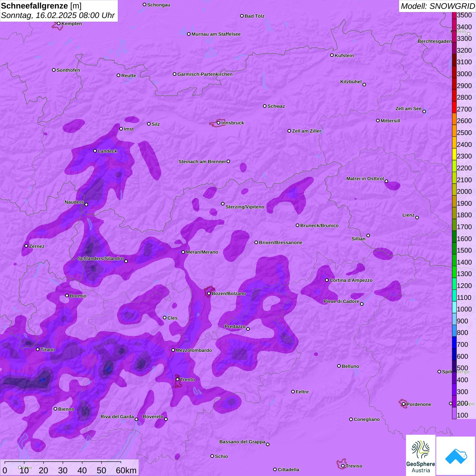
Task: Pick the Meran/Merano marker dot
Action: coord(183,252)
